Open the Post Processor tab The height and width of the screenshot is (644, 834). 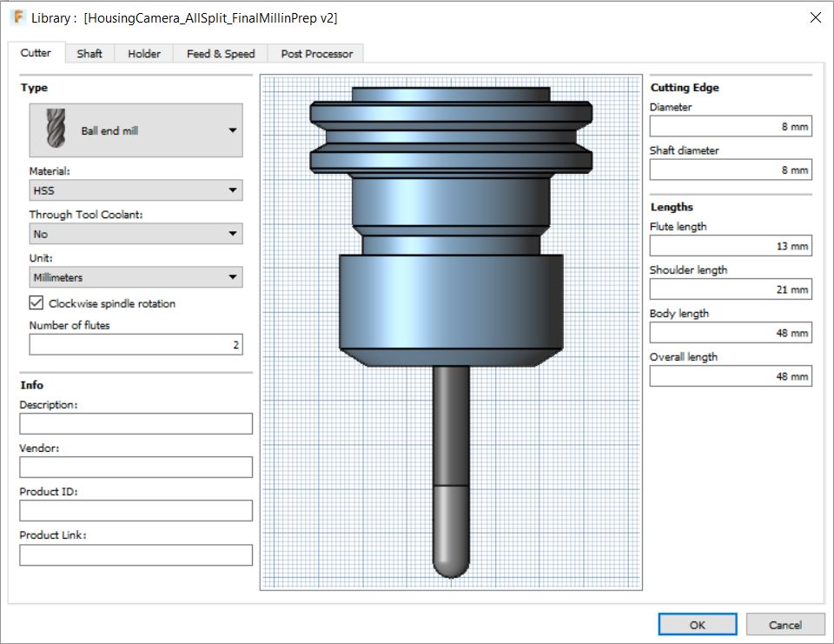point(316,54)
